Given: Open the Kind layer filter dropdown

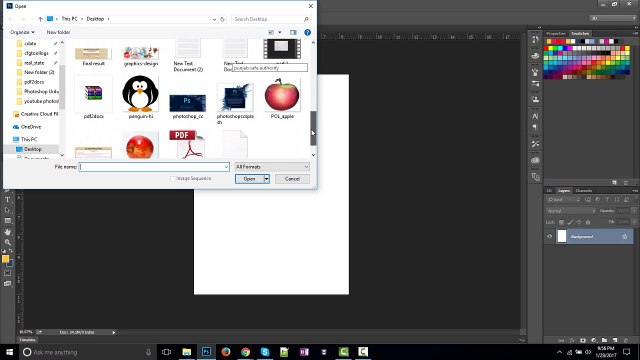Looking at the screenshot, I should [x=563, y=200].
